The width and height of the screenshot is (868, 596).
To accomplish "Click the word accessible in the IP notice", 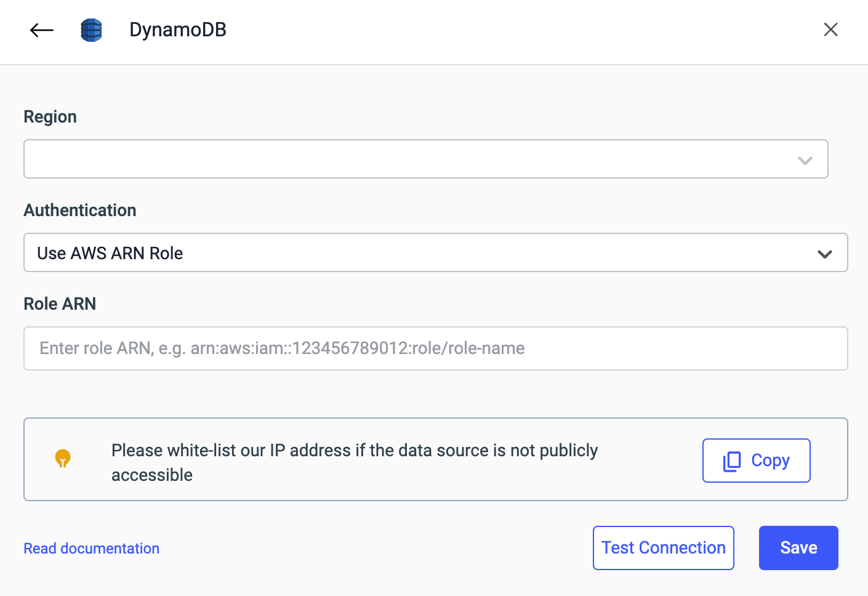I will click(152, 475).
